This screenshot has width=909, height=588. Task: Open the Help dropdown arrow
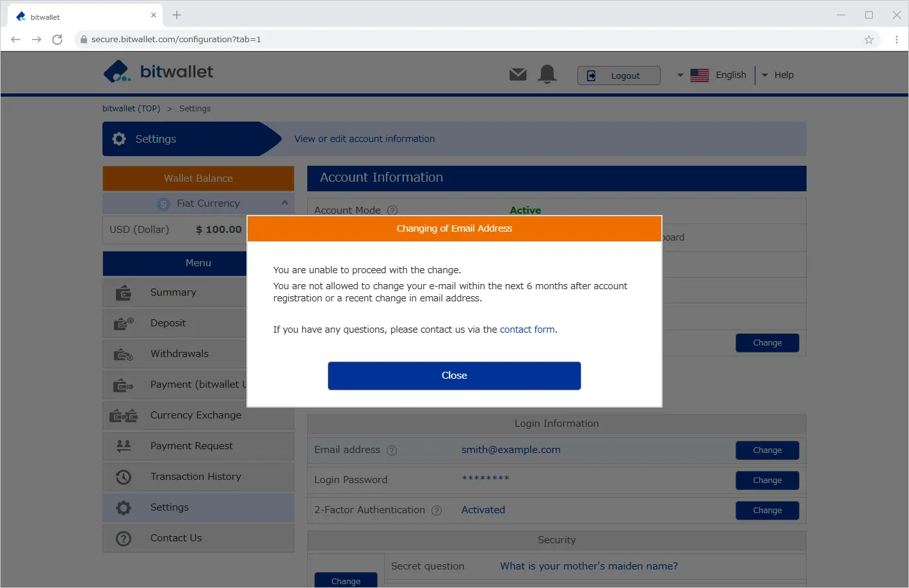coord(765,75)
